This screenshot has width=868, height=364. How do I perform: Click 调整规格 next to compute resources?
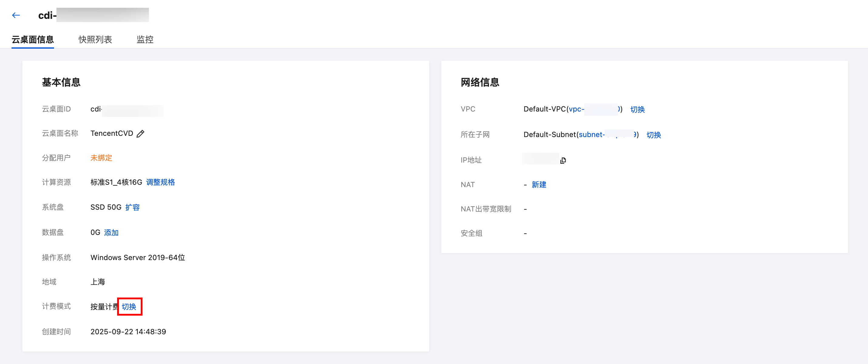click(x=160, y=182)
